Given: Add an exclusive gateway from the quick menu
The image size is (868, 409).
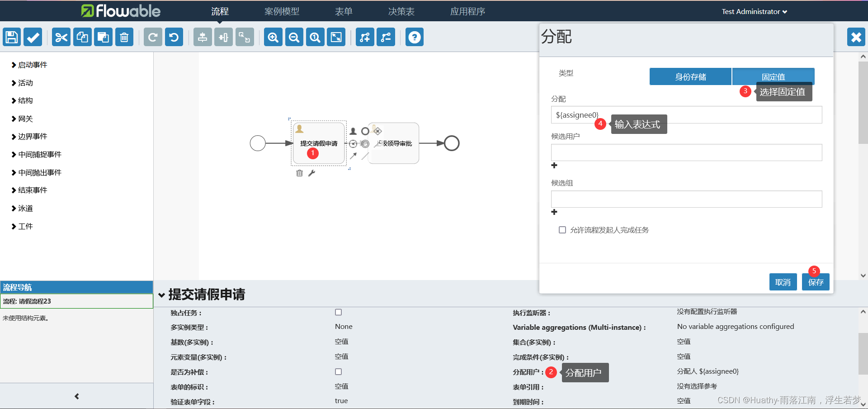Looking at the screenshot, I should [x=377, y=131].
